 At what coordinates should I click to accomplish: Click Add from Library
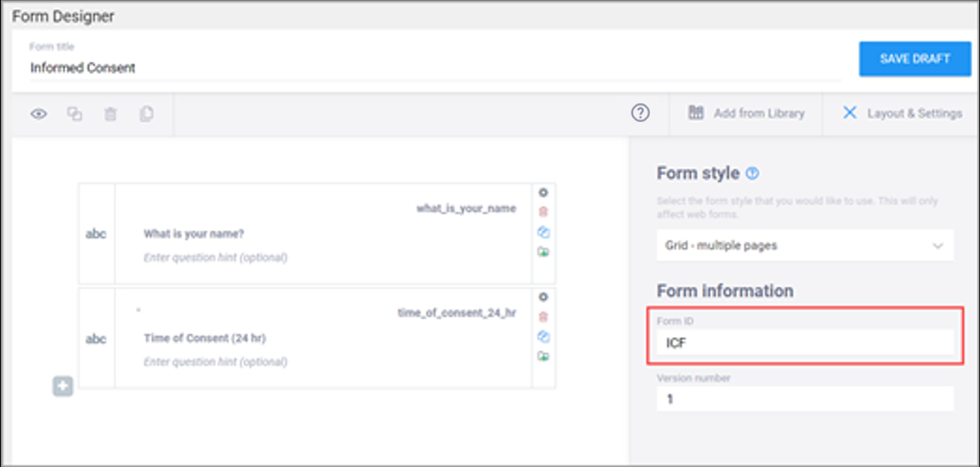[x=746, y=113]
